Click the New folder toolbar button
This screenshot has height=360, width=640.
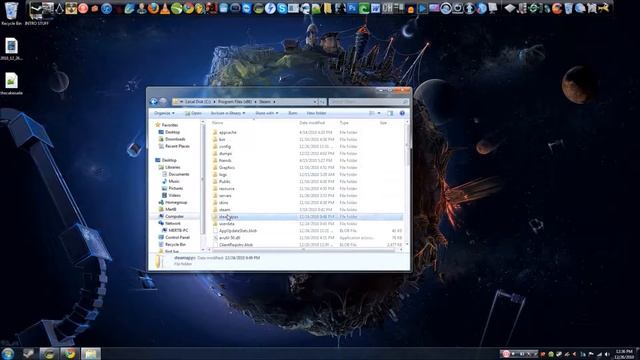[316, 113]
